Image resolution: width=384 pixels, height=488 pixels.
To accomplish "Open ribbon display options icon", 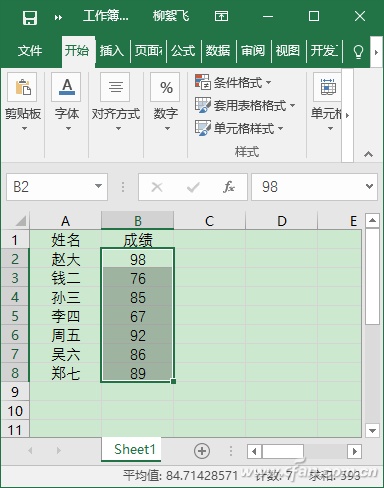I will [x=221, y=16].
